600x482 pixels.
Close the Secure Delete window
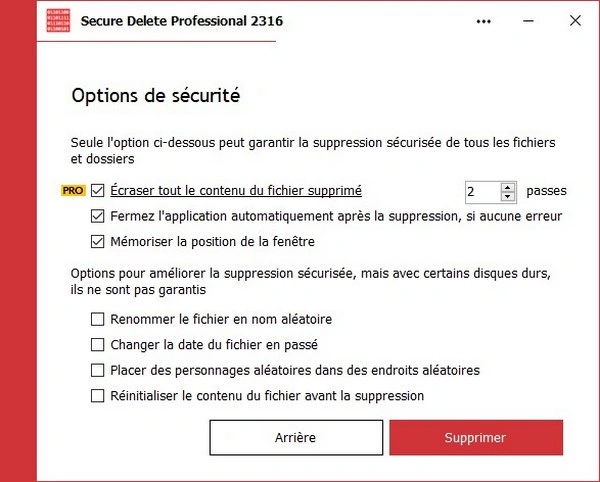(575, 21)
